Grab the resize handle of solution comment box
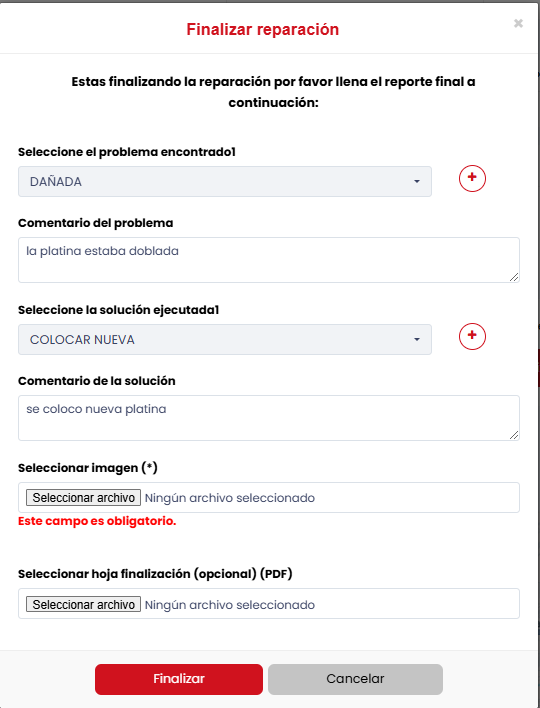 pos(514,435)
